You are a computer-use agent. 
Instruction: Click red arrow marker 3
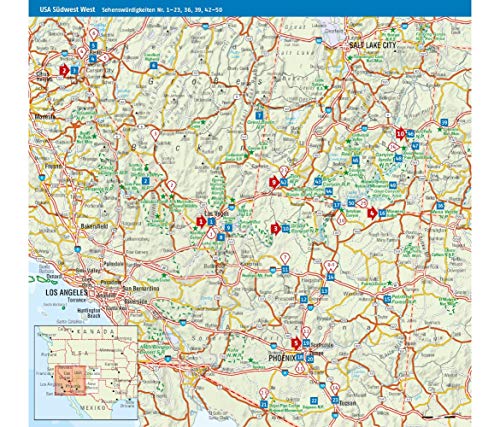(275, 229)
